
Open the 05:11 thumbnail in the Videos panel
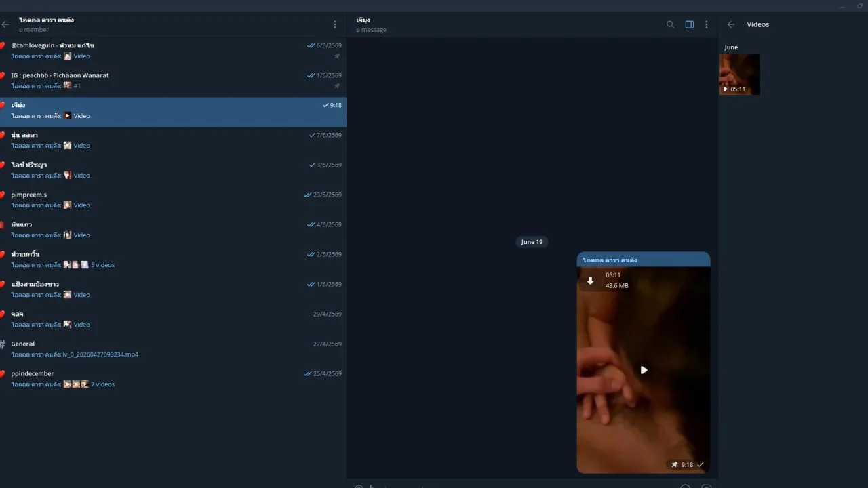[x=739, y=75]
